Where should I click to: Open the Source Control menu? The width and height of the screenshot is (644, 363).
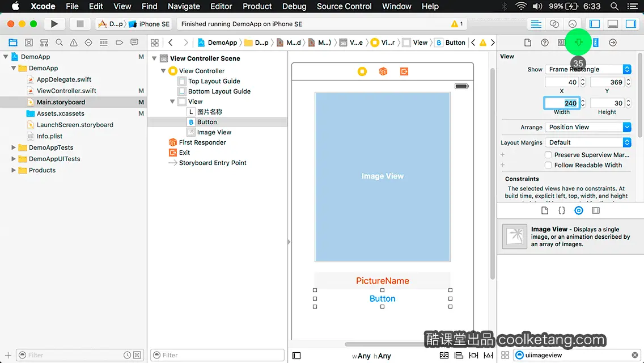(344, 6)
